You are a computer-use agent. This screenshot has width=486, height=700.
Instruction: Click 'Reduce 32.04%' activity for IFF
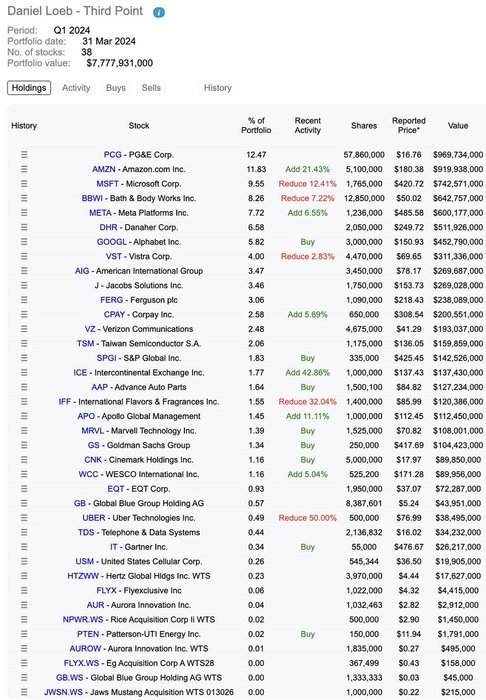point(307,401)
